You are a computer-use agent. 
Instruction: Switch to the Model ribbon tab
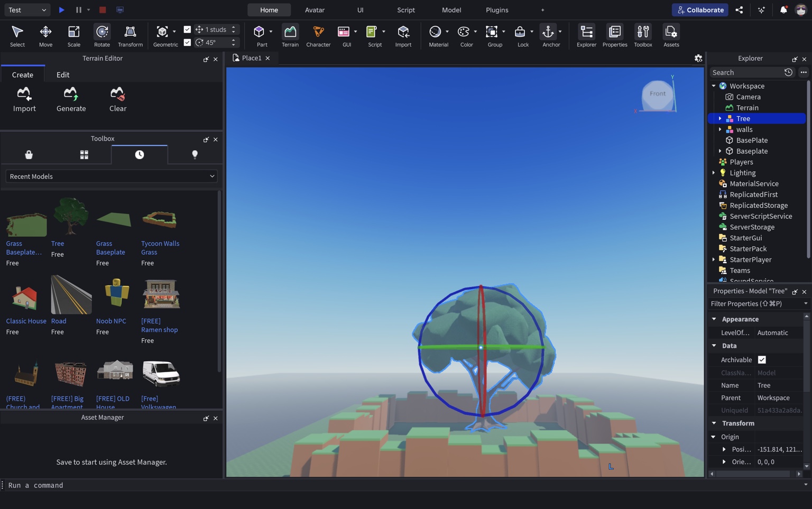451,10
